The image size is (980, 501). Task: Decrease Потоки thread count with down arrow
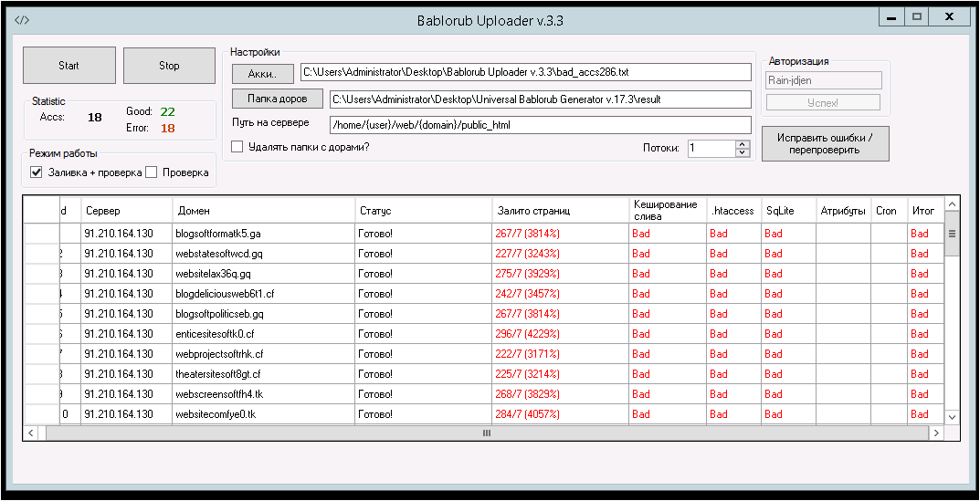tap(742, 151)
